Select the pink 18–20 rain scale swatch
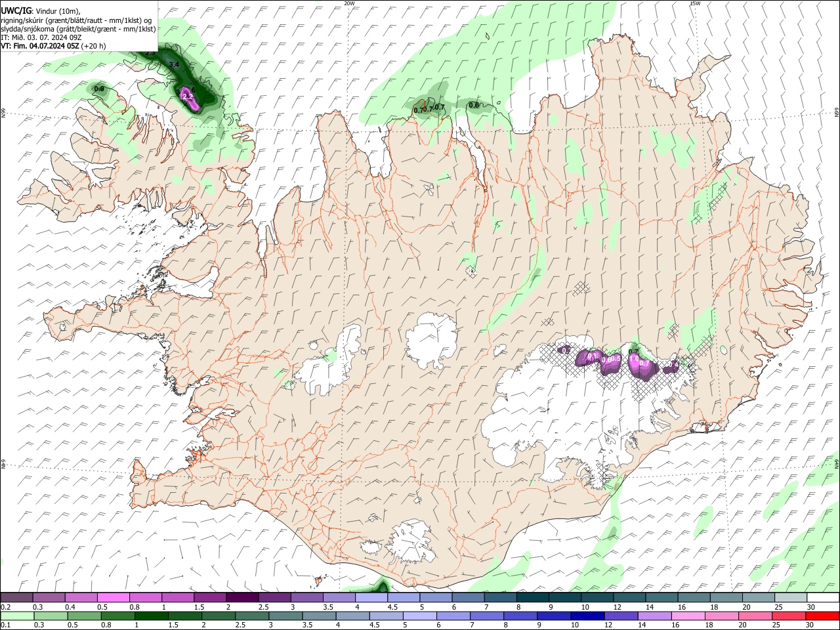840x630 pixels. pyautogui.click(x=721, y=616)
